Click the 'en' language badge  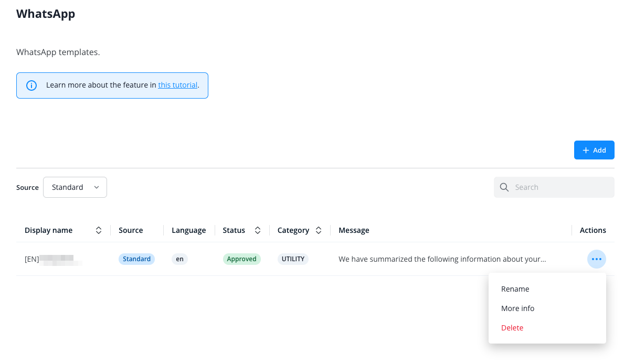179,259
